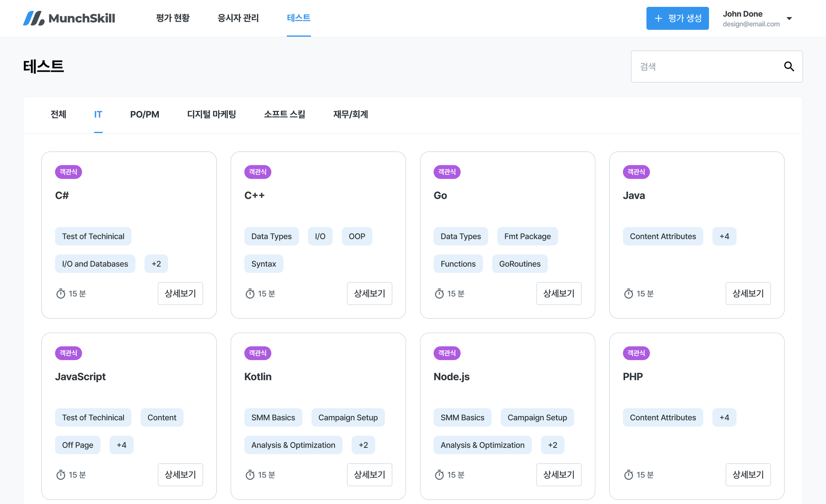Expand the +4 tags on Java card
Screen dimensions: 826x504
[724, 236]
